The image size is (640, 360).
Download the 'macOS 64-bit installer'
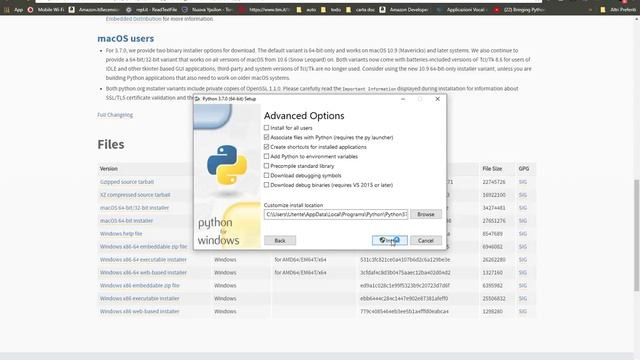click(127, 221)
